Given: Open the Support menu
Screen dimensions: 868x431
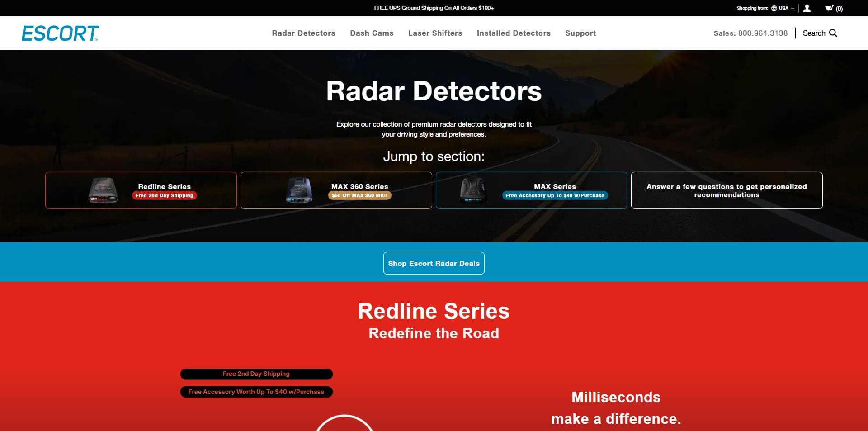Looking at the screenshot, I should [580, 33].
